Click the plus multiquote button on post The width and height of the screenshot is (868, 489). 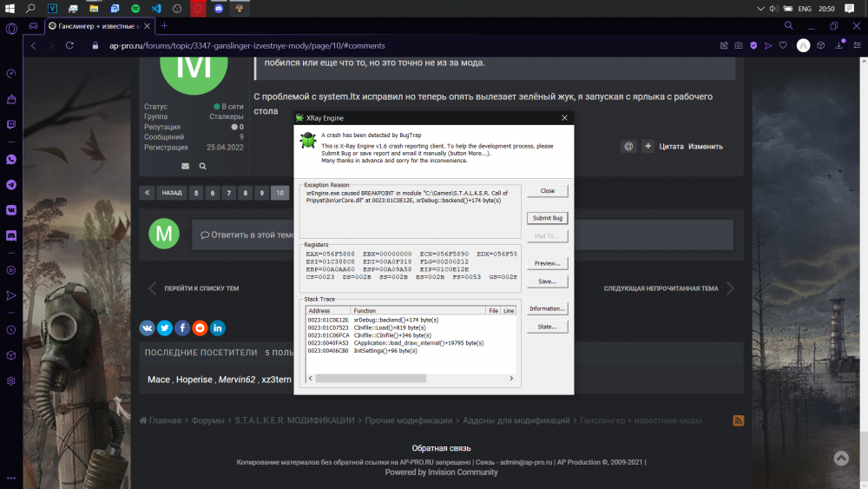coord(648,146)
